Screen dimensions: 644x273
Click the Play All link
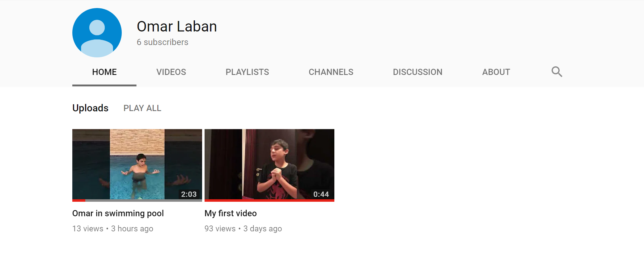tap(142, 108)
